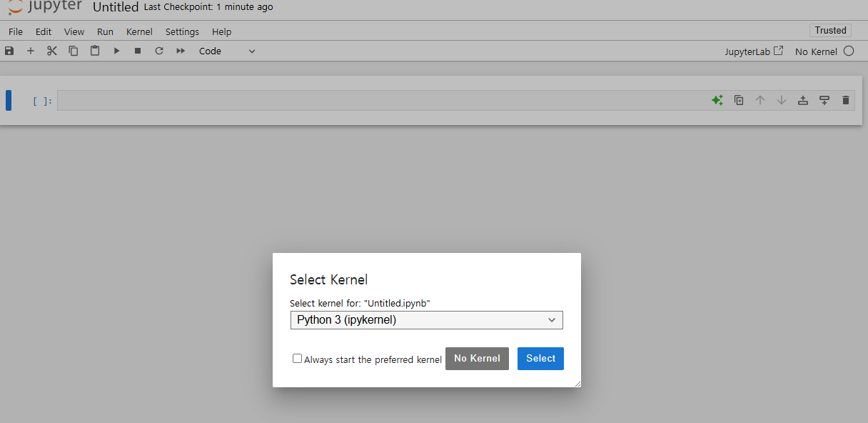The image size is (868, 423).
Task: Click the Last Checkpoint text
Action: point(208,7)
